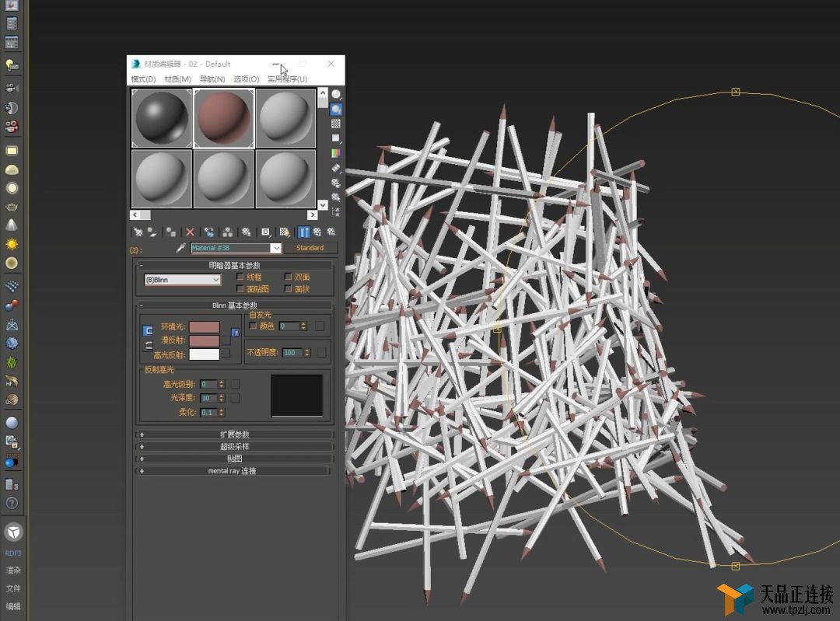
Task: Click the 编辑 item in left sidebar
Action: [13, 606]
